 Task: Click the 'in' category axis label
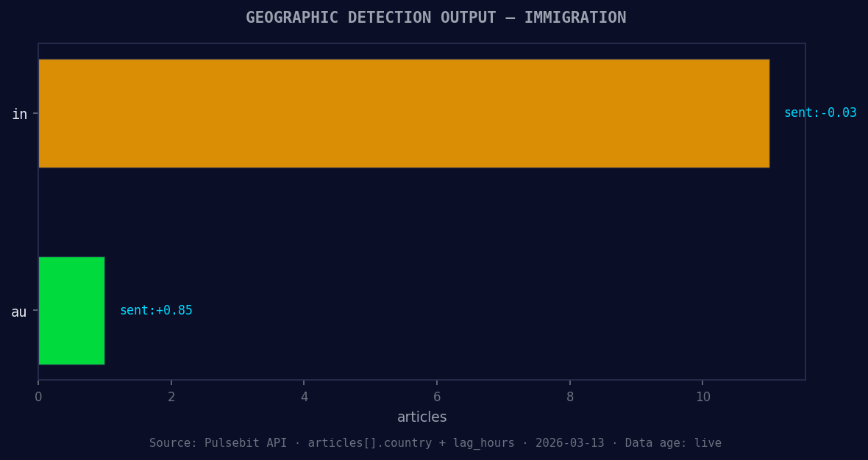(20, 113)
